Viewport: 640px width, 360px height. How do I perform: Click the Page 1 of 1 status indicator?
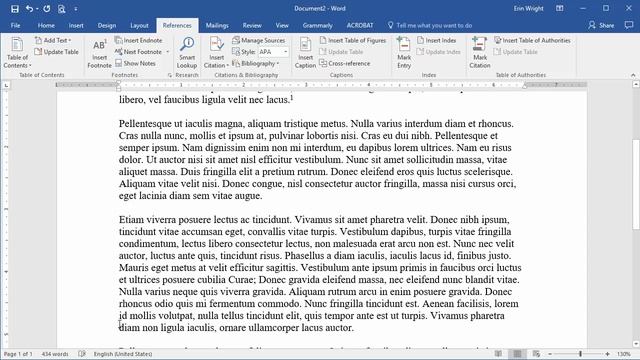(18, 354)
